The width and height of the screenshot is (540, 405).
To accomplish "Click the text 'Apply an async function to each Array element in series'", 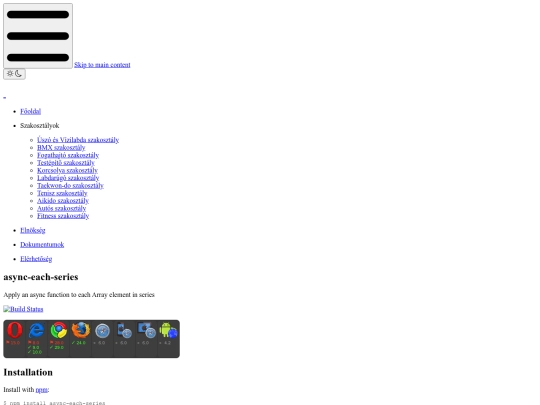I will [79, 295].
